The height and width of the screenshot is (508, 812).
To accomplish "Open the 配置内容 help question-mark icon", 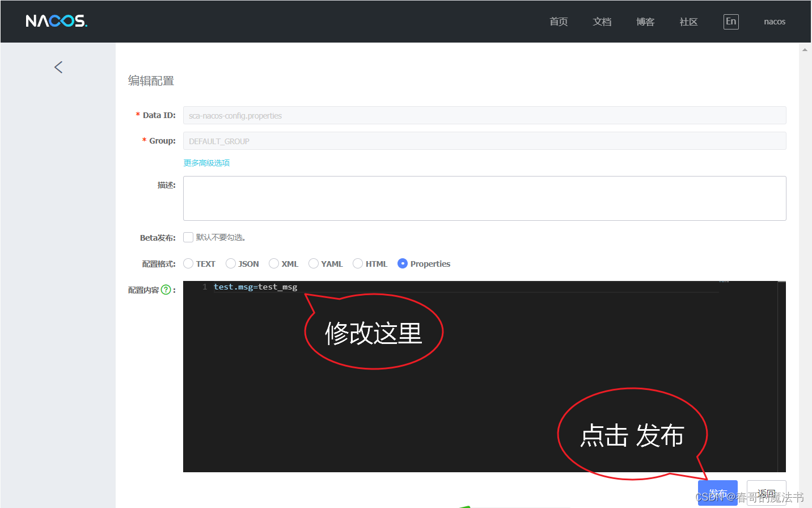I will 165,289.
